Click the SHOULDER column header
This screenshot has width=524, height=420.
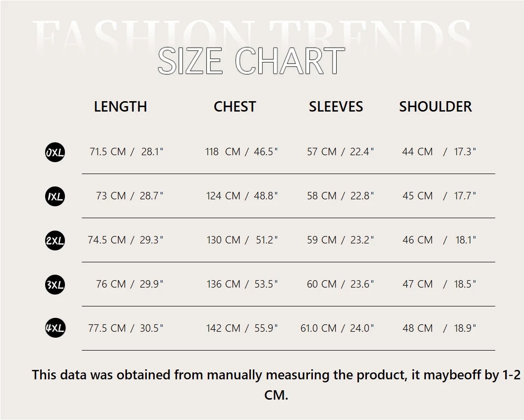[435, 107]
